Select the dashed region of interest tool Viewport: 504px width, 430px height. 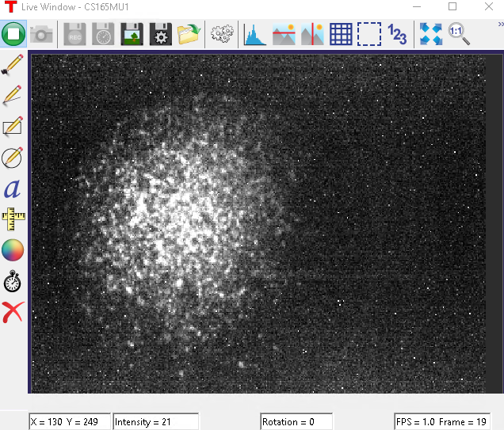click(x=369, y=34)
